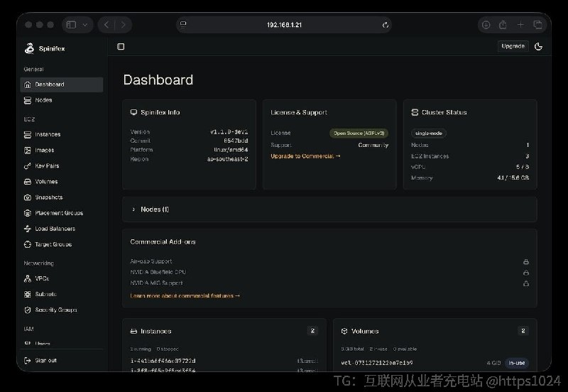Open the browser downloads icon
568x392 pixels.
[x=486, y=25]
